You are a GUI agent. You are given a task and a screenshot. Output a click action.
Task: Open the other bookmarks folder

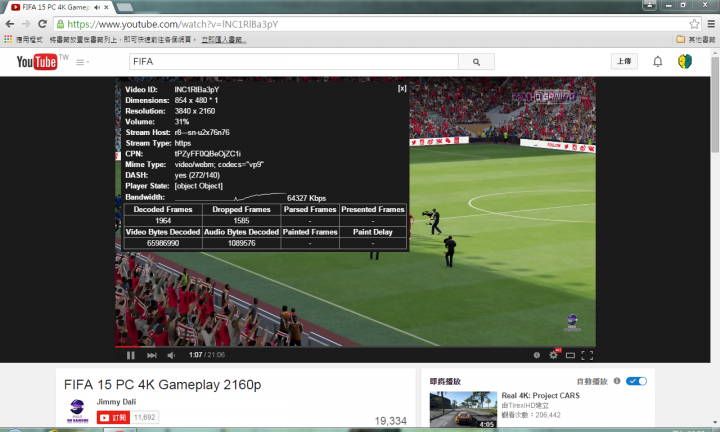[695, 39]
